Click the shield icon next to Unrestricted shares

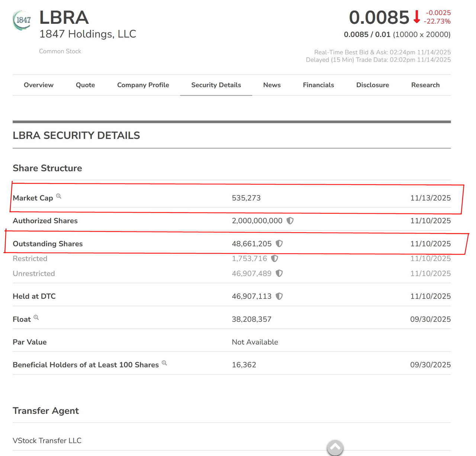[279, 273]
